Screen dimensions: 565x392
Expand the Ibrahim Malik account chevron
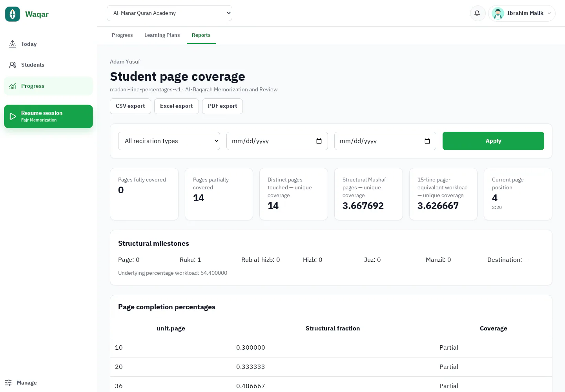point(549,13)
